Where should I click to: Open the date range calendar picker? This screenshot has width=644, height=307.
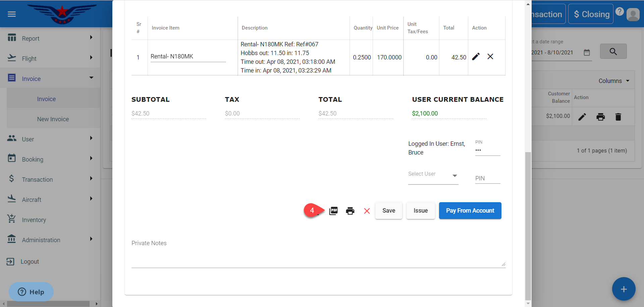(x=587, y=52)
